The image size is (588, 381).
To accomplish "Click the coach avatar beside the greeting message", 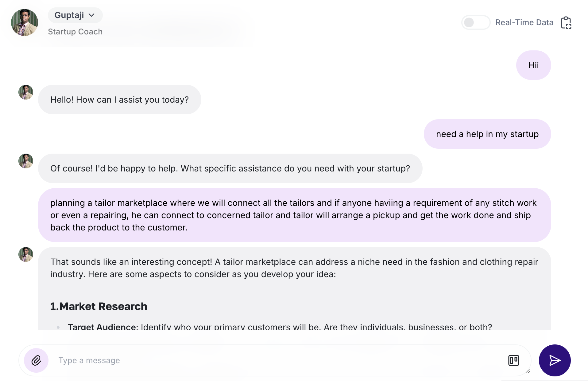I will 26,92.
